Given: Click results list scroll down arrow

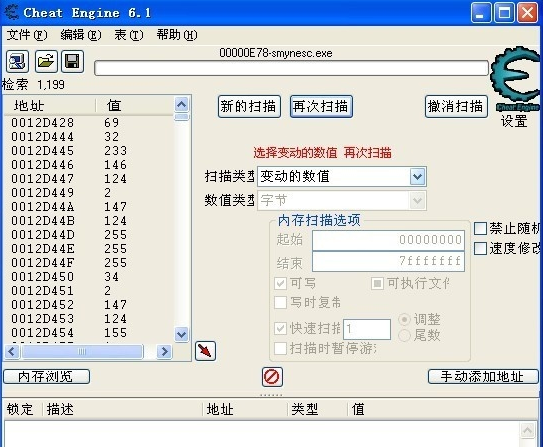Looking at the screenshot, I should coord(182,334).
